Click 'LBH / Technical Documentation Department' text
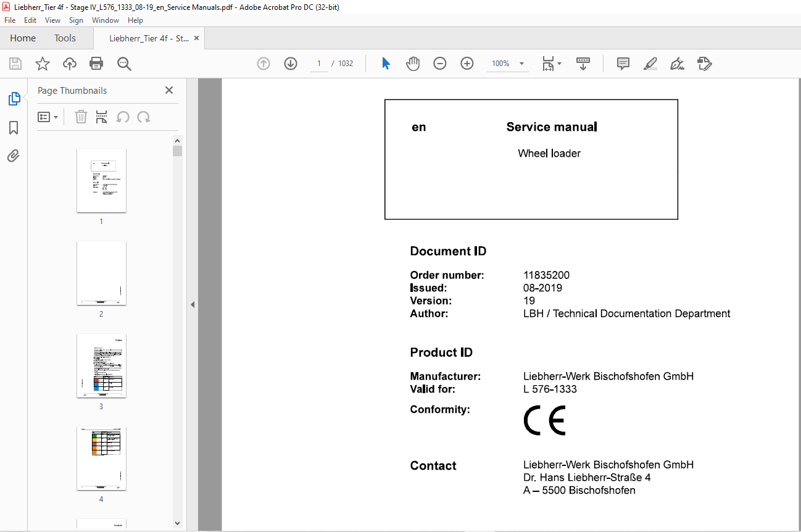Image resolution: width=801 pixels, height=532 pixels. click(x=627, y=314)
